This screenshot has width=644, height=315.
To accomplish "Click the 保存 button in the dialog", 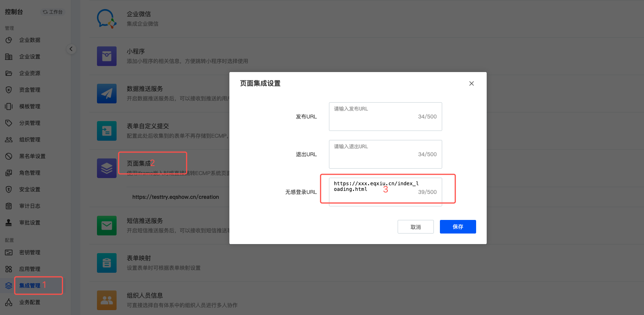I will point(458,227).
